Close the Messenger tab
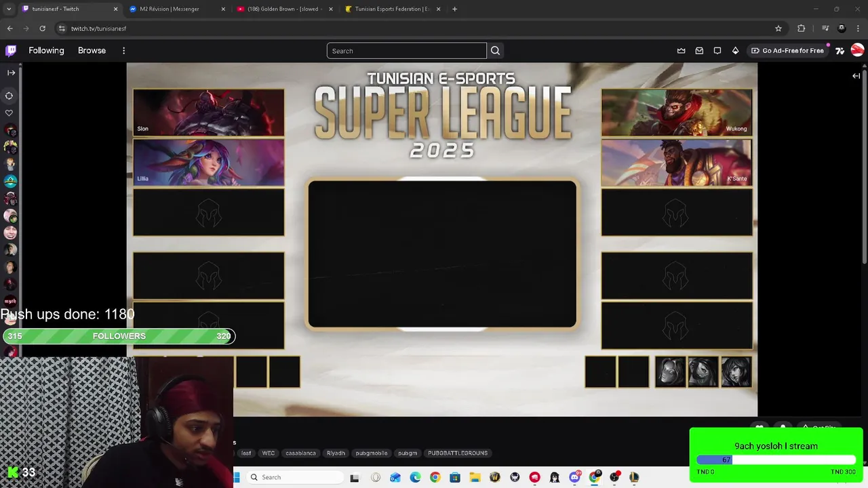868x488 pixels. [223, 9]
